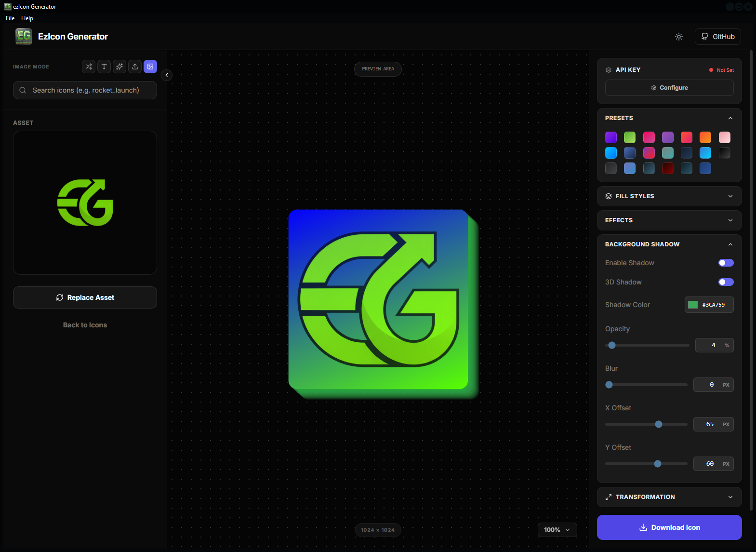The image size is (756, 552).
Task: Open the 100% zoom dropdown
Action: point(557,530)
